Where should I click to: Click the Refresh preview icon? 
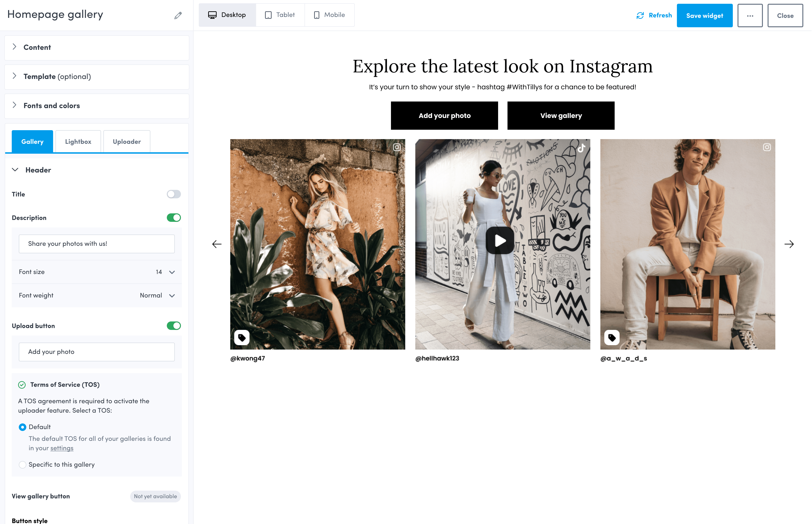point(640,15)
